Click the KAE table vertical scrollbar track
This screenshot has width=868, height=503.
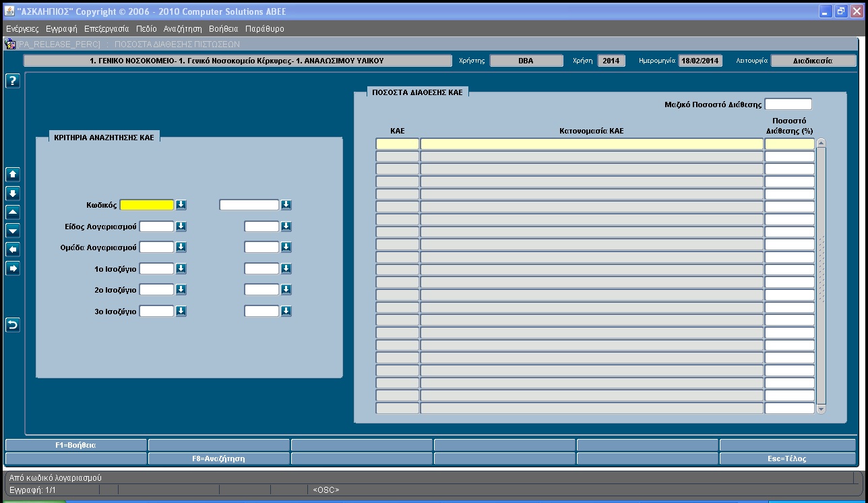(x=821, y=276)
